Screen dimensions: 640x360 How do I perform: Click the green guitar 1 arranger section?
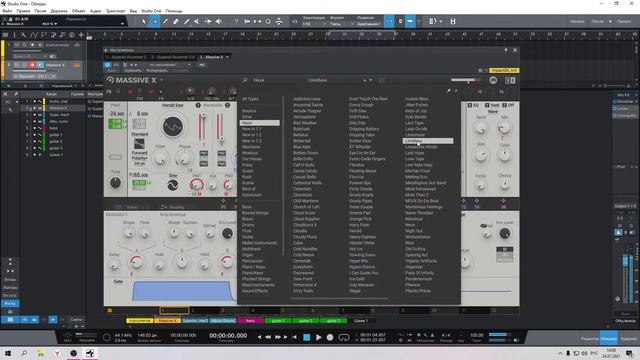pyautogui.click(x=278, y=321)
